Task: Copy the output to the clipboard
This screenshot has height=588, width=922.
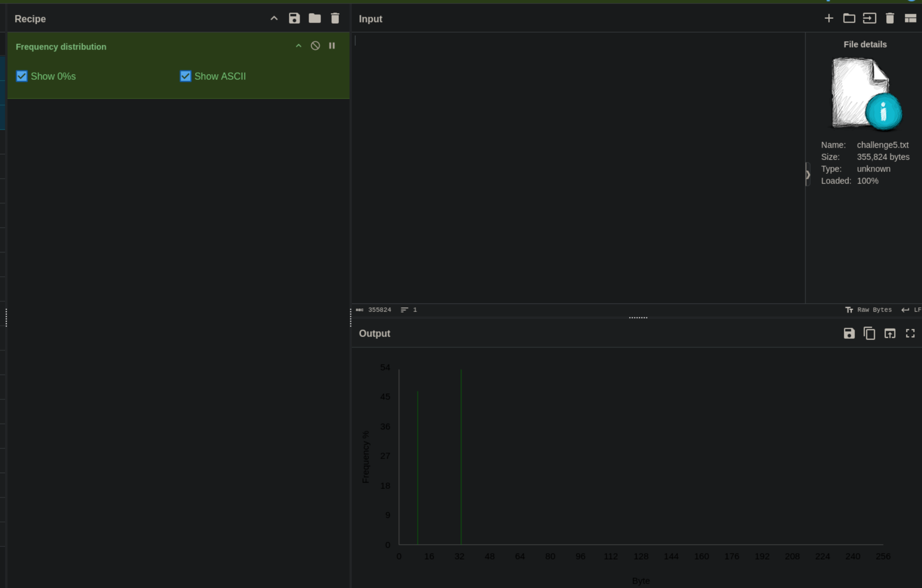Action: [869, 333]
